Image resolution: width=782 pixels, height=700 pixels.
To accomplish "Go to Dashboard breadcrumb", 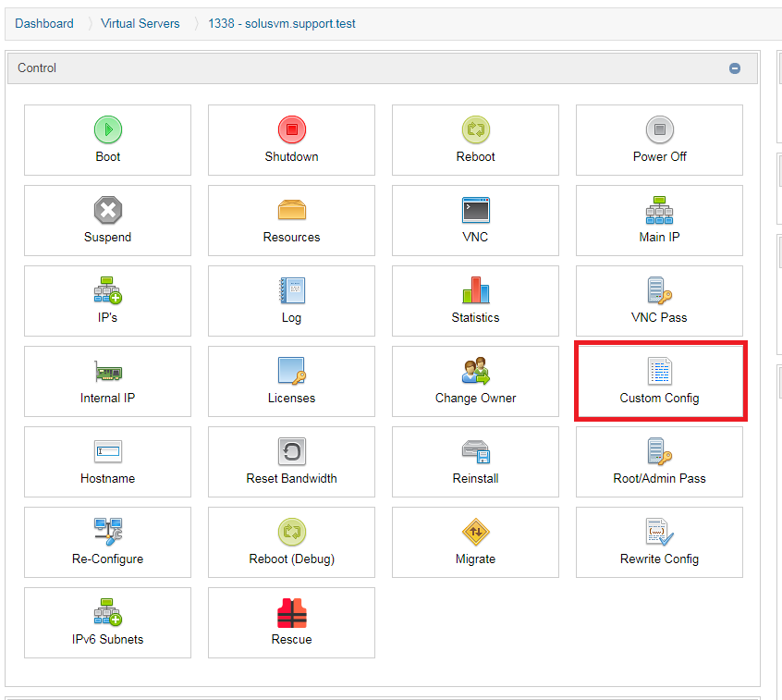I will coord(44,24).
